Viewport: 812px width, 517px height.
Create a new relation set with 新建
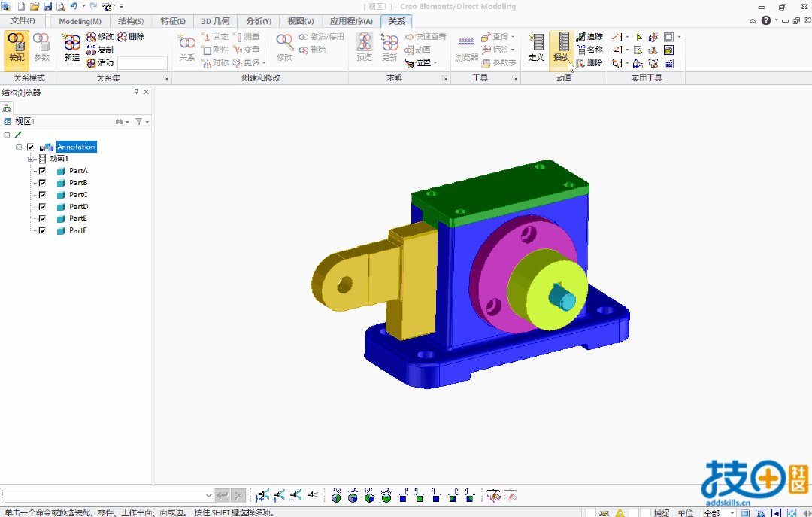(x=72, y=47)
